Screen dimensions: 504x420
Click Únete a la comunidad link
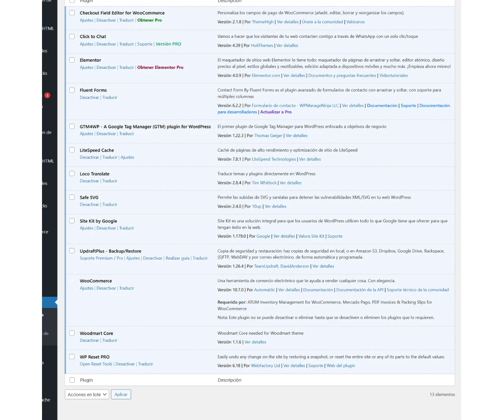[x=323, y=22]
